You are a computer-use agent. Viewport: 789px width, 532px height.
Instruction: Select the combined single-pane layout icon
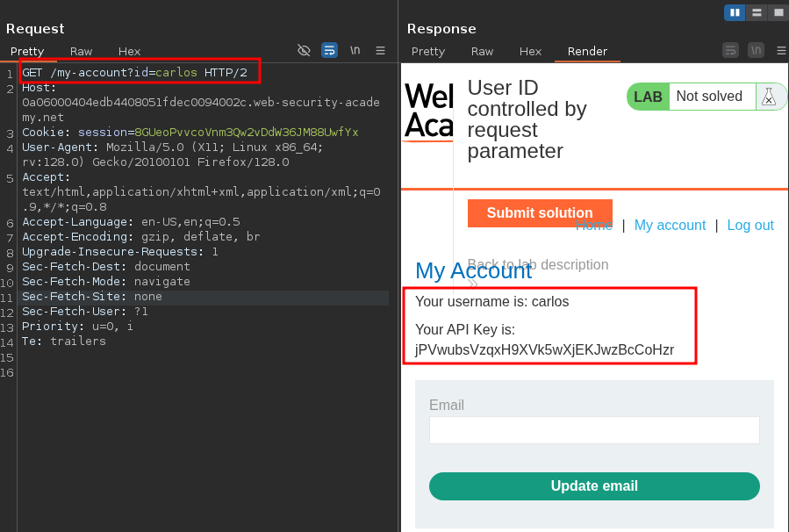coord(778,12)
